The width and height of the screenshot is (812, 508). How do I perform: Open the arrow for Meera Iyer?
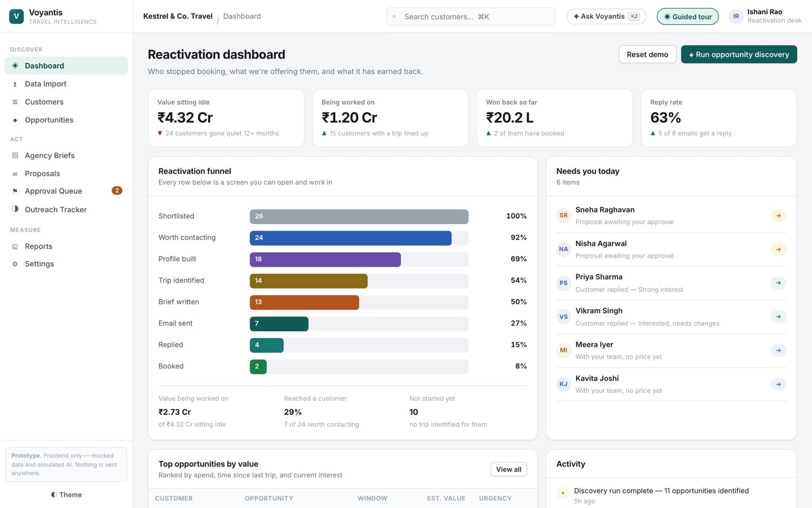(x=778, y=351)
